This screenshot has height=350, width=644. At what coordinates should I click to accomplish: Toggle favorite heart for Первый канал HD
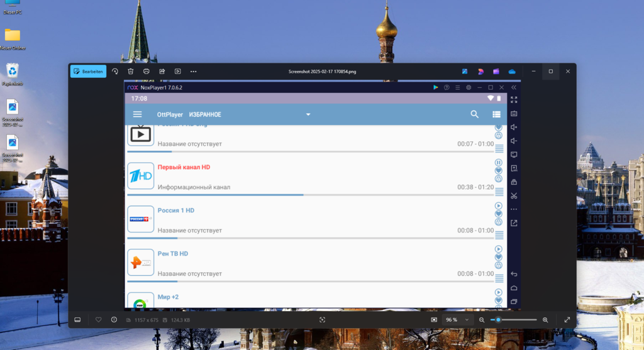tap(499, 171)
